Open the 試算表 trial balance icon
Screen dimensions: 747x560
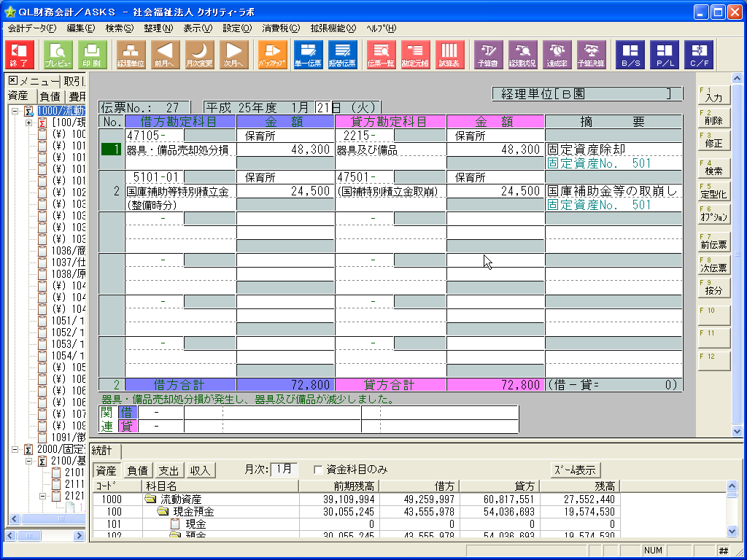coord(449,55)
